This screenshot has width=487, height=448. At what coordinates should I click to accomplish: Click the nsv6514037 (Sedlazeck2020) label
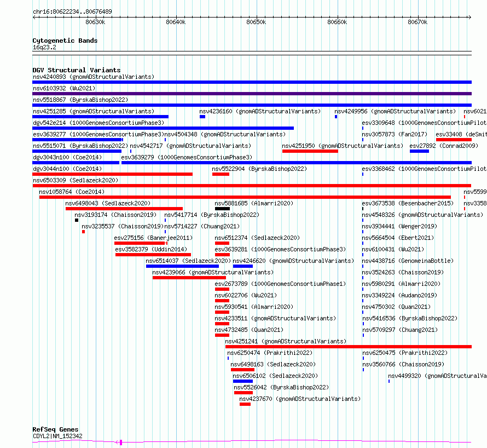[x=188, y=261]
